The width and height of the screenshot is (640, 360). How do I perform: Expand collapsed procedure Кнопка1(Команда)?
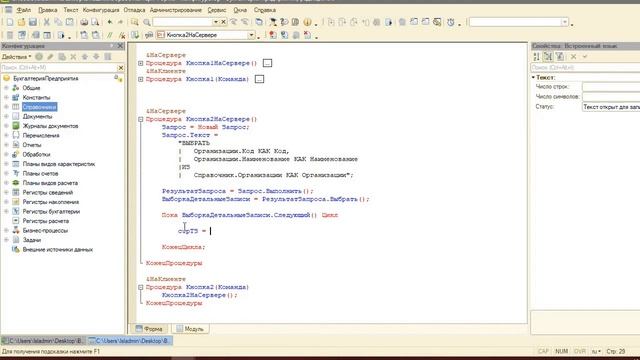tap(140, 79)
